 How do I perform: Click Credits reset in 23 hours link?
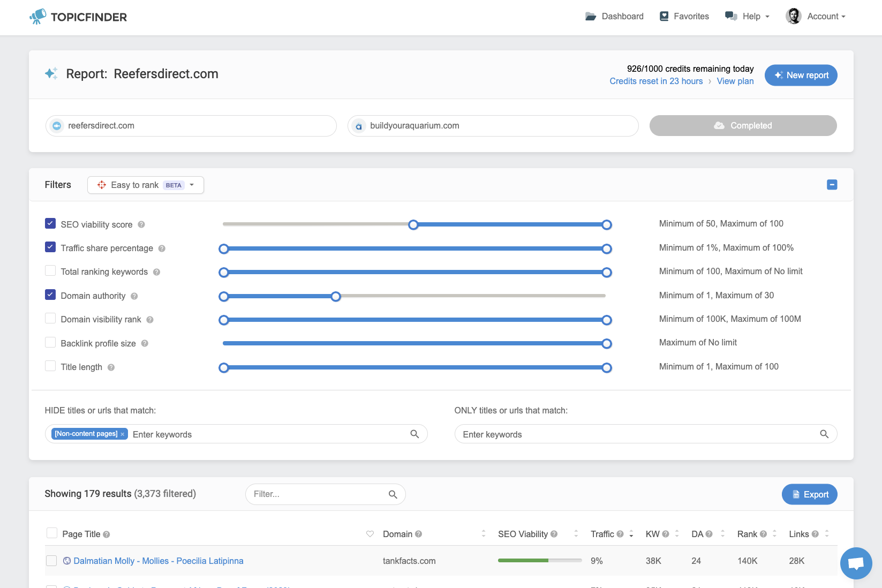[656, 81]
